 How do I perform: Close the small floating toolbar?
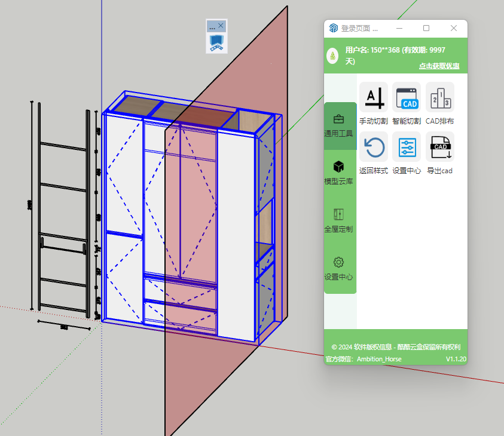tap(221, 26)
